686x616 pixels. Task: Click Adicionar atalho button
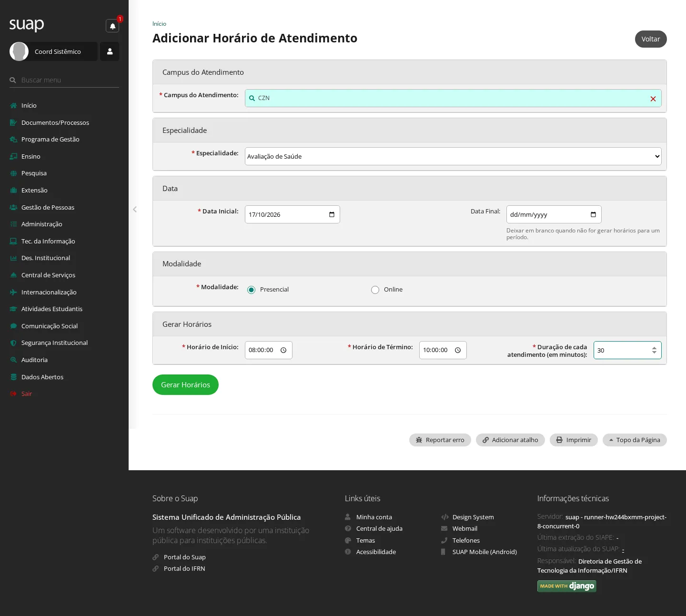[510, 440]
